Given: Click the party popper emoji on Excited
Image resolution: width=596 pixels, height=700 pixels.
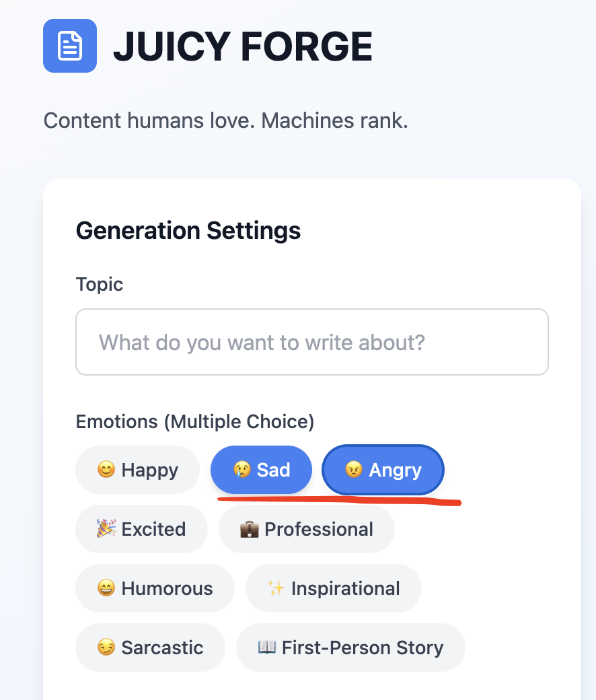Looking at the screenshot, I should (106, 529).
